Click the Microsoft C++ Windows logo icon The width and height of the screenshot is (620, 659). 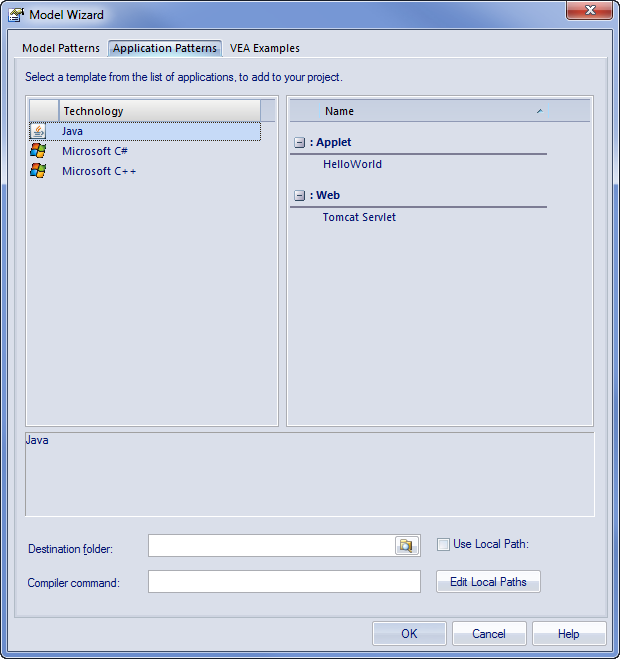38,171
